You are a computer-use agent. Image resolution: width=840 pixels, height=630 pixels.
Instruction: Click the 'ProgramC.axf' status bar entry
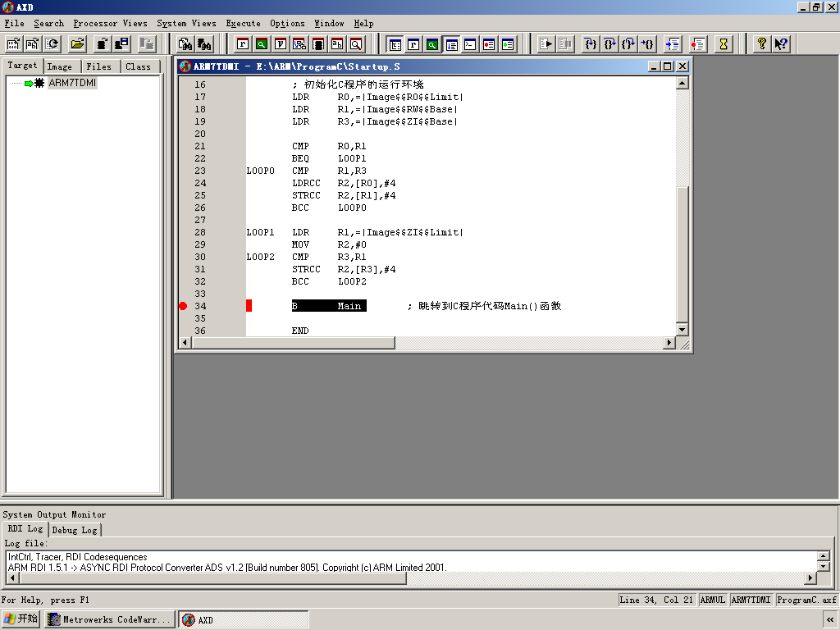point(806,600)
